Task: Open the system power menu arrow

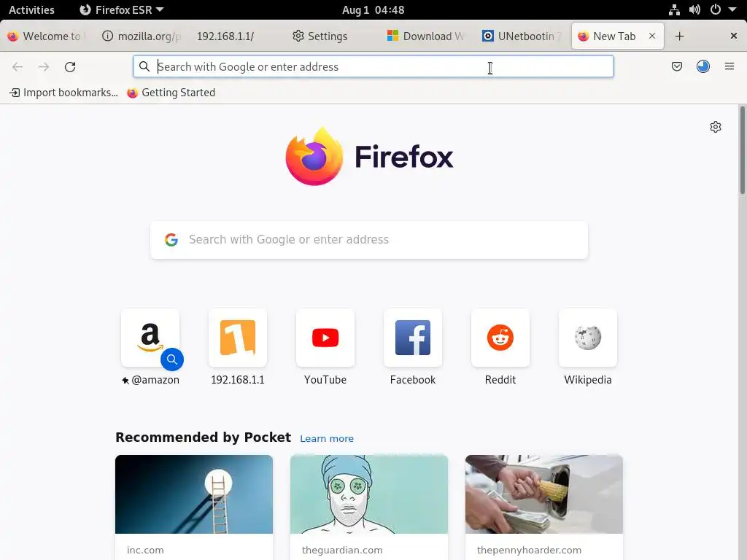Action: [732, 9]
